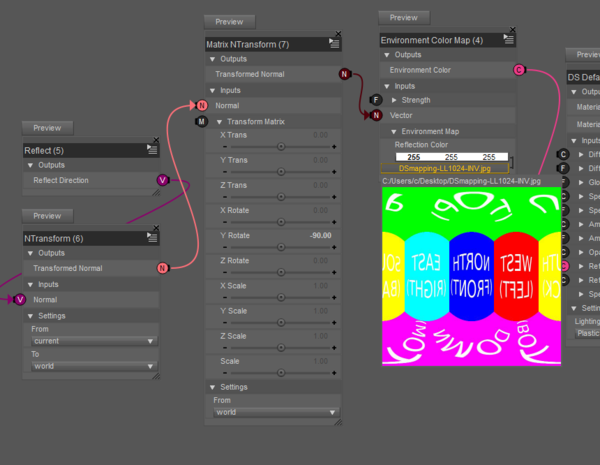This screenshot has width=600, height=465.
Task: Click the Matrix NTransform (7) title bar
Action: 273,44
